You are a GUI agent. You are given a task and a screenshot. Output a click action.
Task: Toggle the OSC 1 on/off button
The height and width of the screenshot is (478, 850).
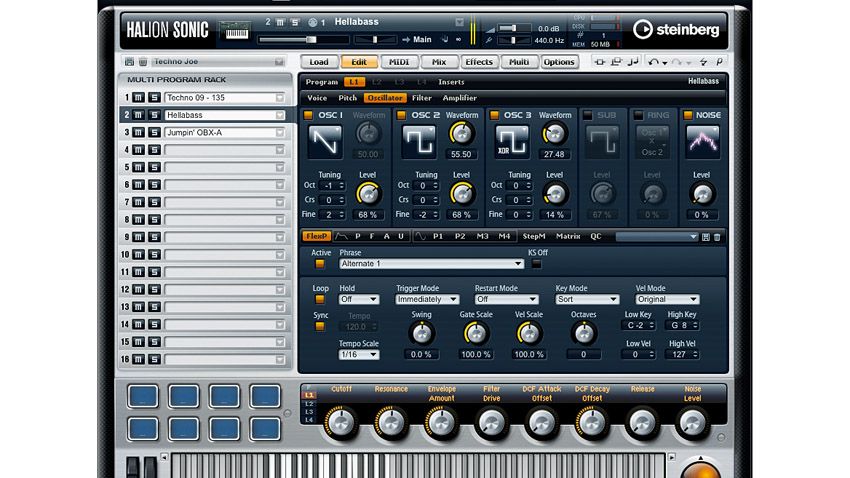pyautogui.click(x=308, y=115)
